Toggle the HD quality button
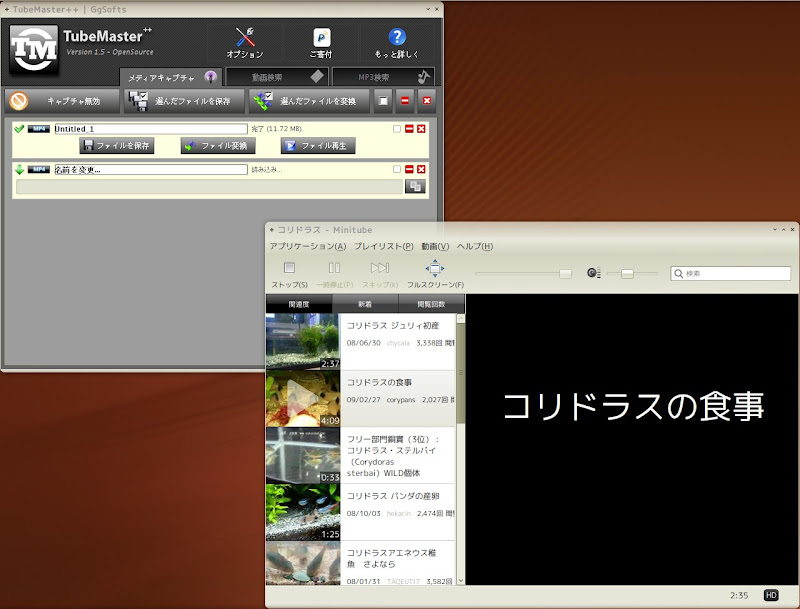This screenshot has width=800, height=609. coord(771,595)
